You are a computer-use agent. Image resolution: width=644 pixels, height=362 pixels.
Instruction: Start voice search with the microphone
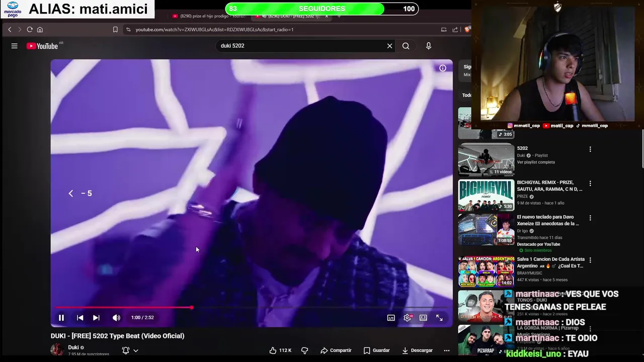pyautogui.click(x=429, y=46)
